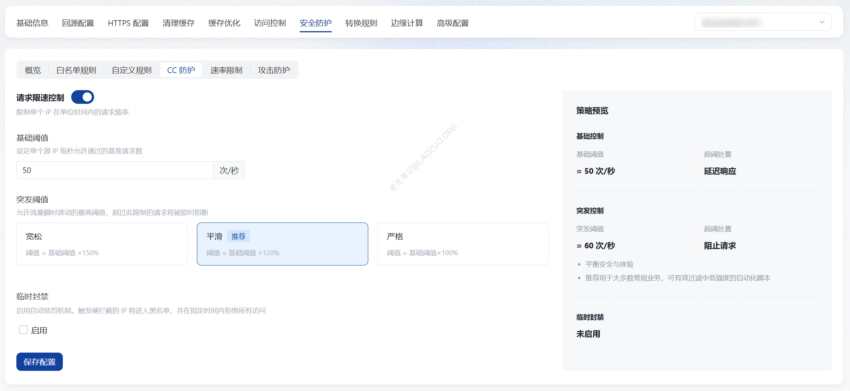The image size is (850, 391).
Task: Open 白名单规则 sub-tab
Action: point(76,70)
